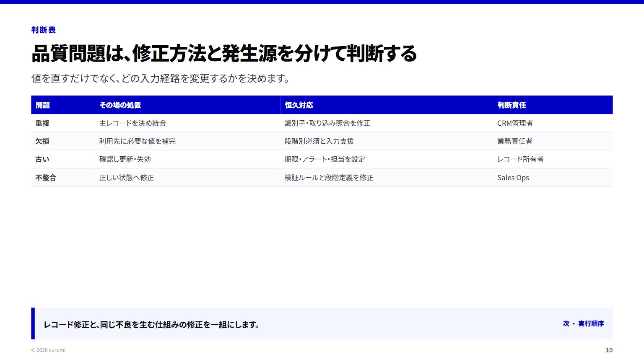
Task: Click the subtitle starting with 値を直すだけでなく
Action: 160,78
